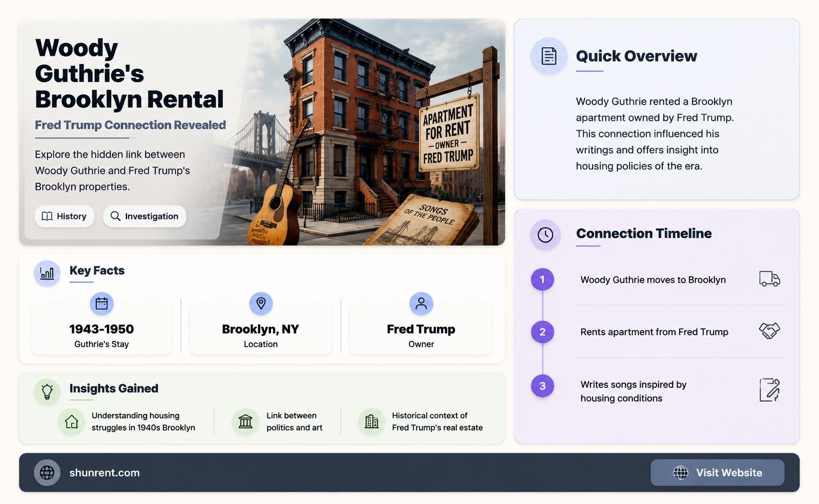The image size is (819, 504).
Task: Click the Insights Gained heading
Action: (x=114, y=388)
